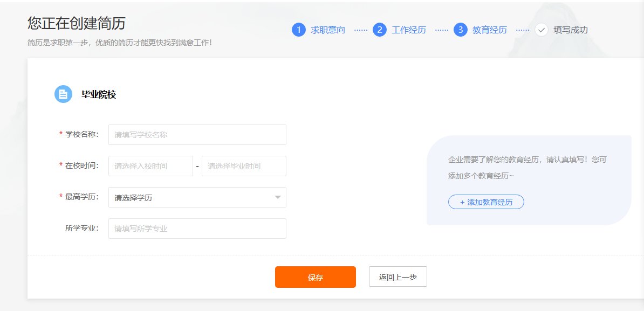Image resolution: width=644 pixels, height=311 pixels.
Task: Click the 教育经历 step text
Action: 490,30
